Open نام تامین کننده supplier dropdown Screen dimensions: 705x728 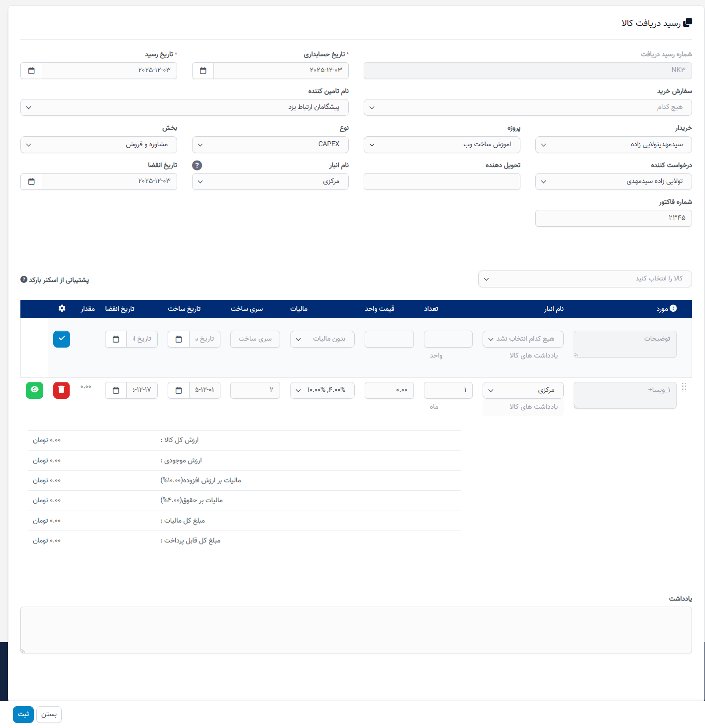coord(185,107)
